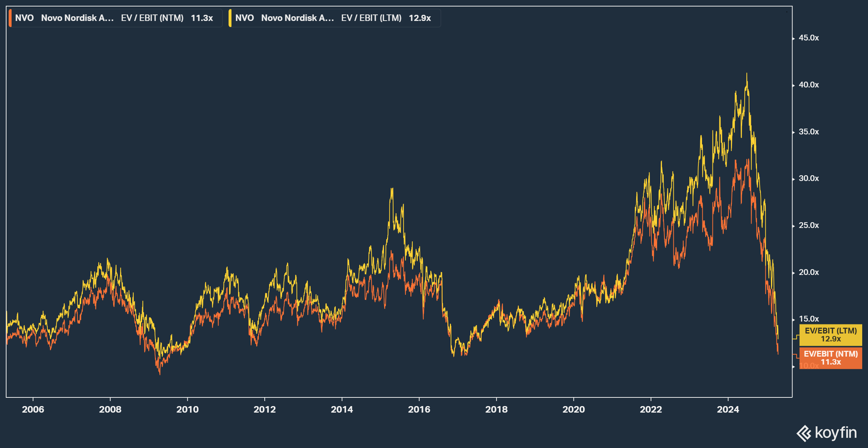Select the EV / EBIT (LTM) legend entry
This screenshot has height=448, width=868.
[335, 18]
